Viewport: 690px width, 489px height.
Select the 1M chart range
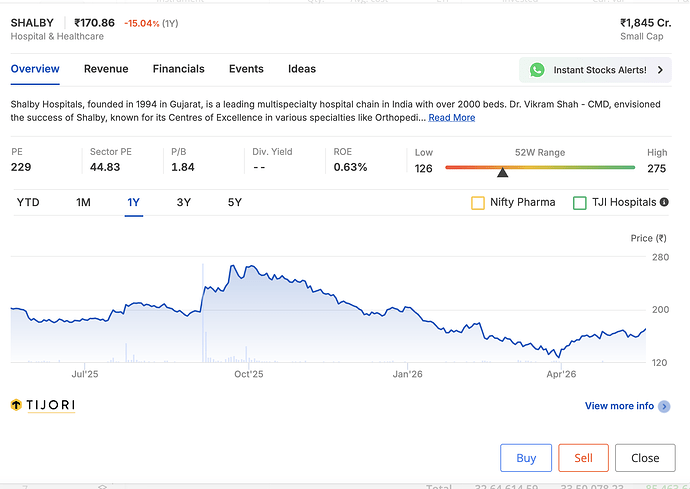coord(83,202)
